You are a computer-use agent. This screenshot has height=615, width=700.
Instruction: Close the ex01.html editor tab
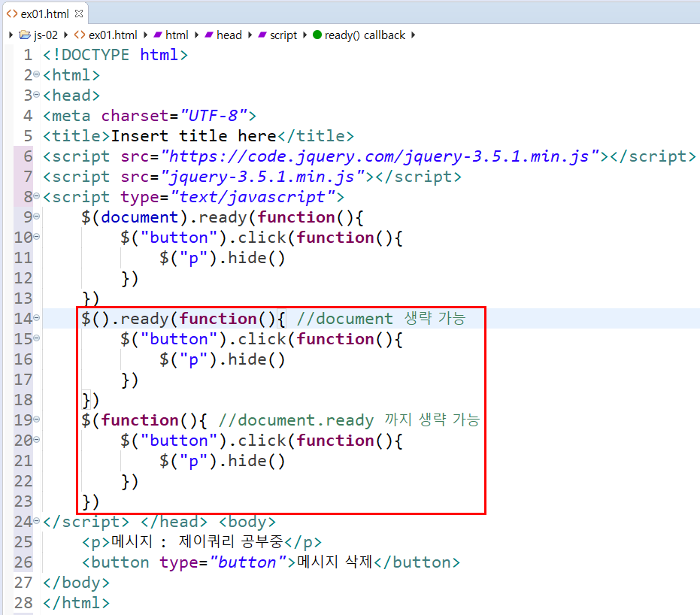click(79, 14)
